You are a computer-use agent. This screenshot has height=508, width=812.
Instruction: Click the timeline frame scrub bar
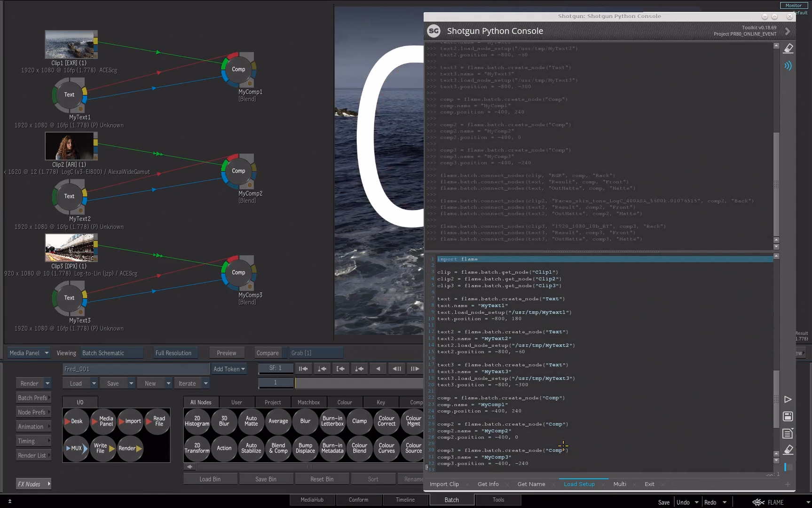[359, 383]
